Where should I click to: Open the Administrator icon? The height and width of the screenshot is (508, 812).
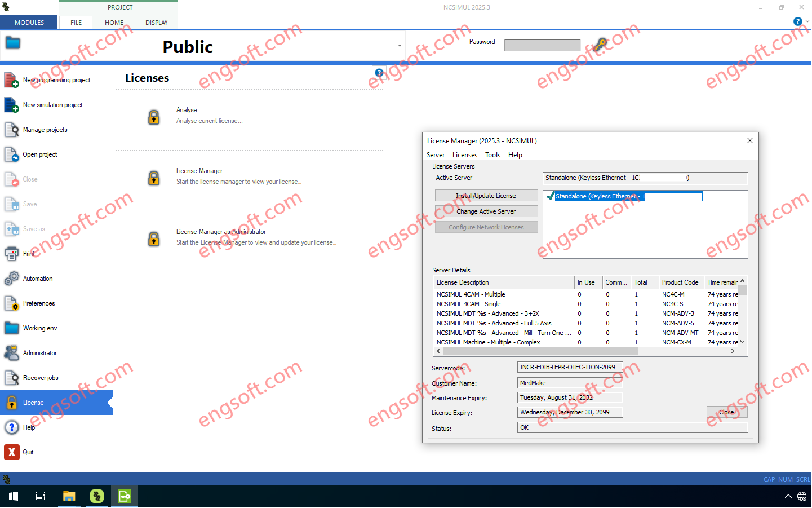12,353
